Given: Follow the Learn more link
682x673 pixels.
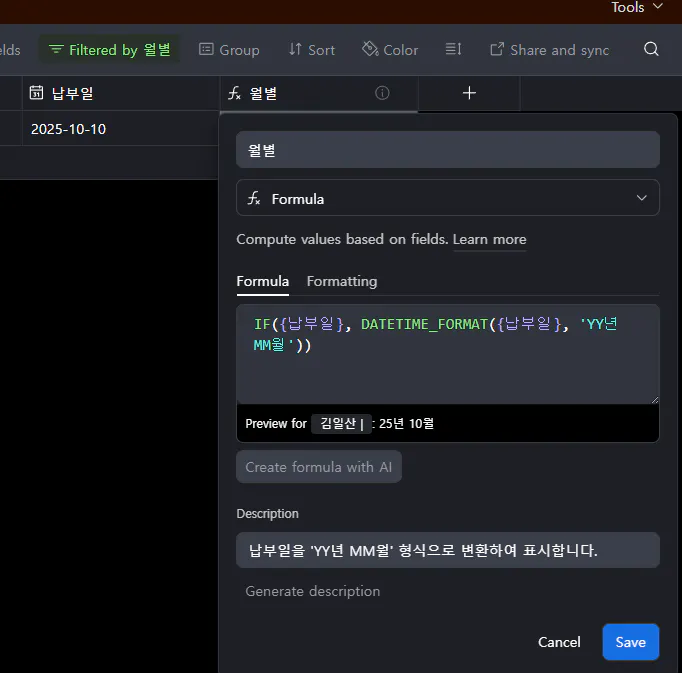Looking at the screenshot, I should [x=489, y=239].
